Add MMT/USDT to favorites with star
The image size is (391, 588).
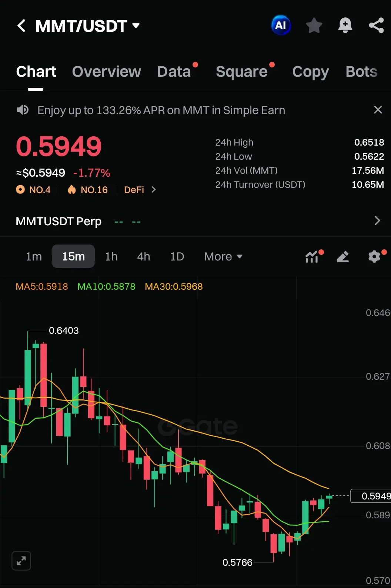(x=314, y=26)
